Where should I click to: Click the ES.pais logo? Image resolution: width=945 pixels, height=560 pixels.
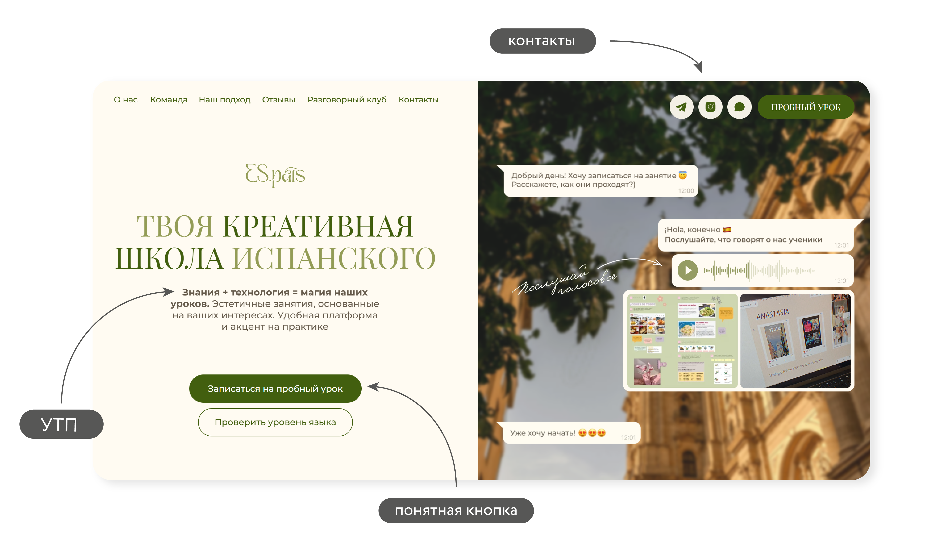275,175
